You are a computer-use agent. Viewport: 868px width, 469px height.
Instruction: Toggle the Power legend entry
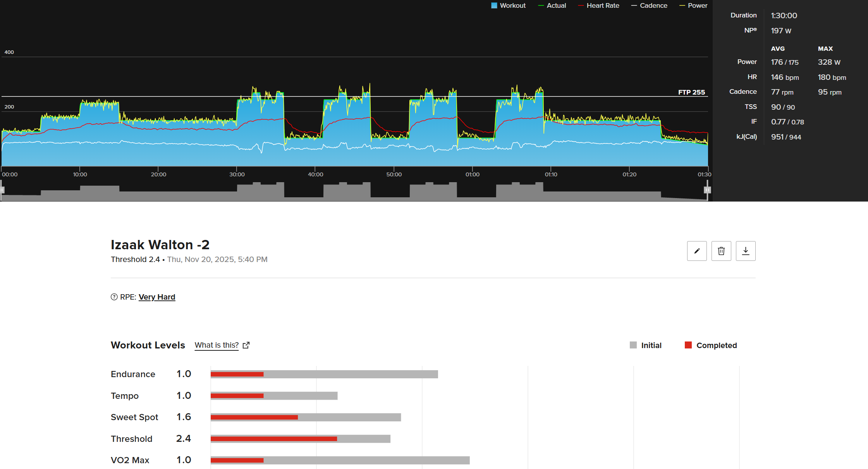click(x=693, y=5)
